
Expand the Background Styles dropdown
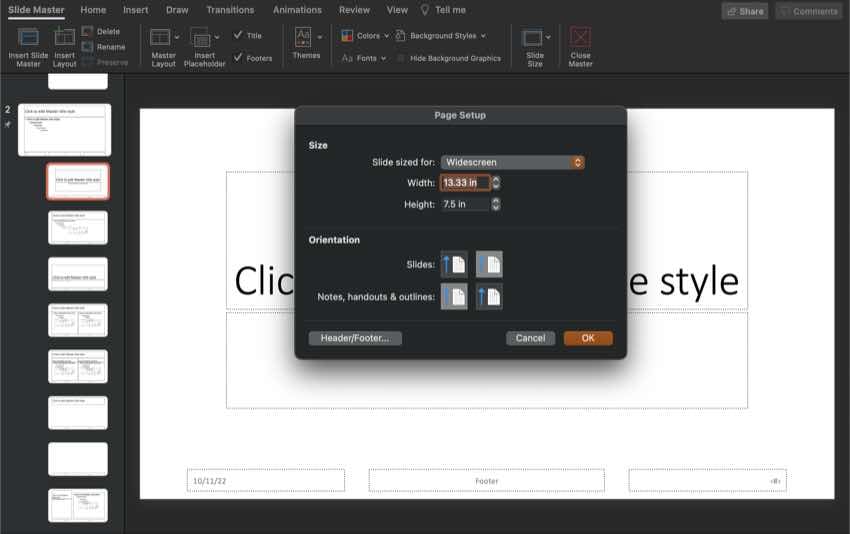click(440, 36)
